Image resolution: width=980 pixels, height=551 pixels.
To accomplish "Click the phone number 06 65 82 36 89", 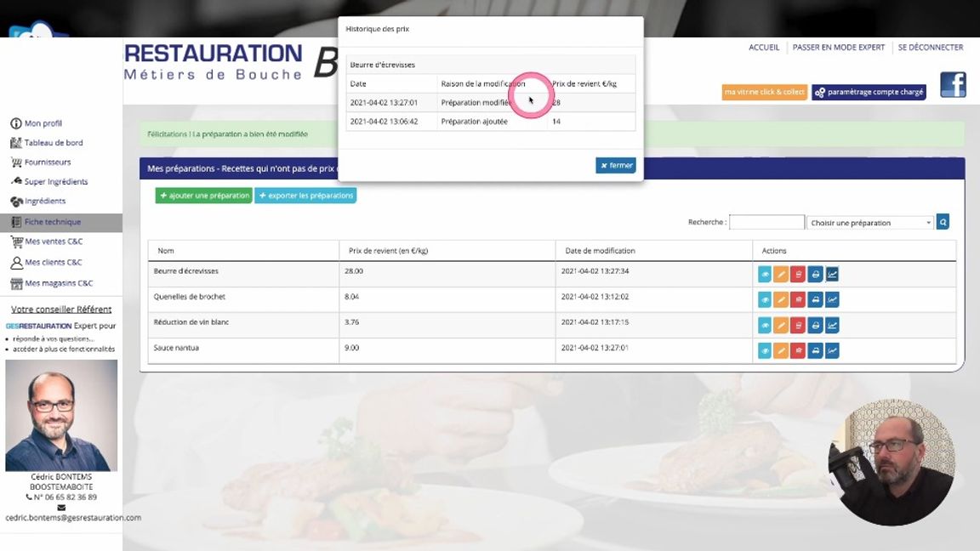I will (65, 497).
